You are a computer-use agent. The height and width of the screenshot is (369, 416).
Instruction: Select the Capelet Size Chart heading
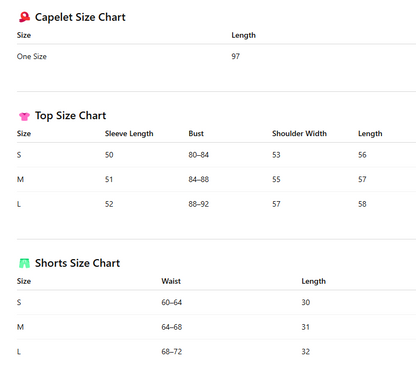coord(80,17)
